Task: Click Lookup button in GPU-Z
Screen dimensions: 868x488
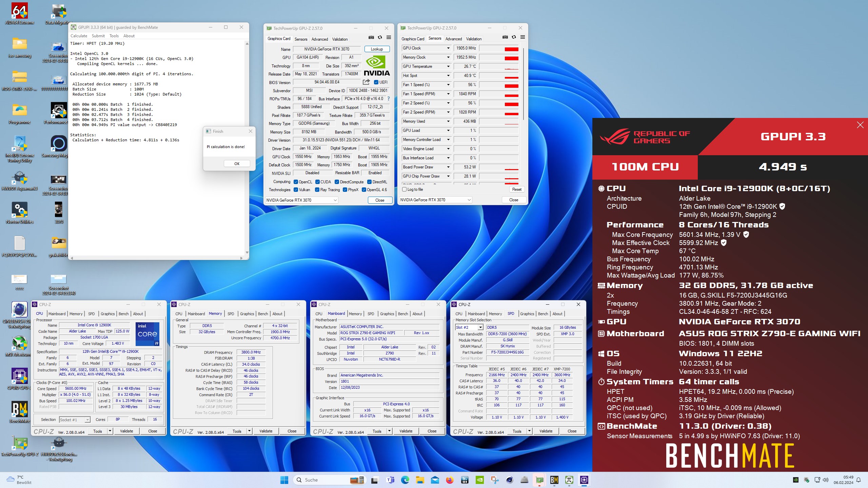Action: (x=377, y=49)
